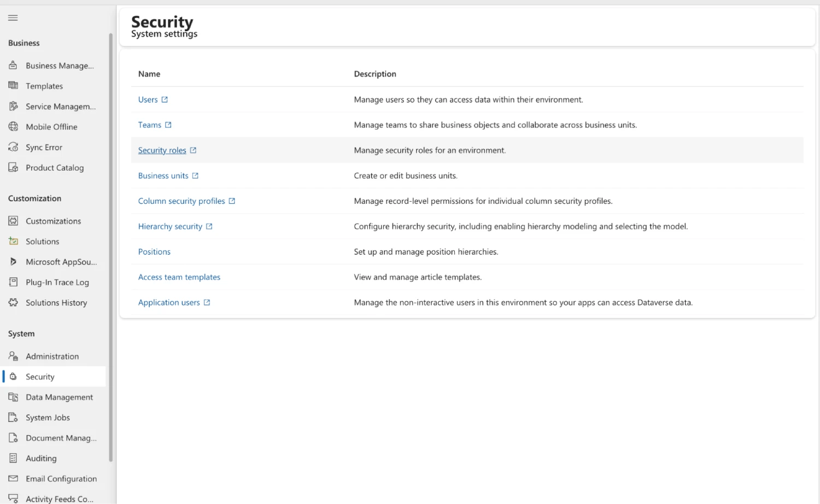This screenshot has height=504, width=820.
Task: Click the external-link icon next to Users
Action: pyautogui.click(x=164, y=99)
